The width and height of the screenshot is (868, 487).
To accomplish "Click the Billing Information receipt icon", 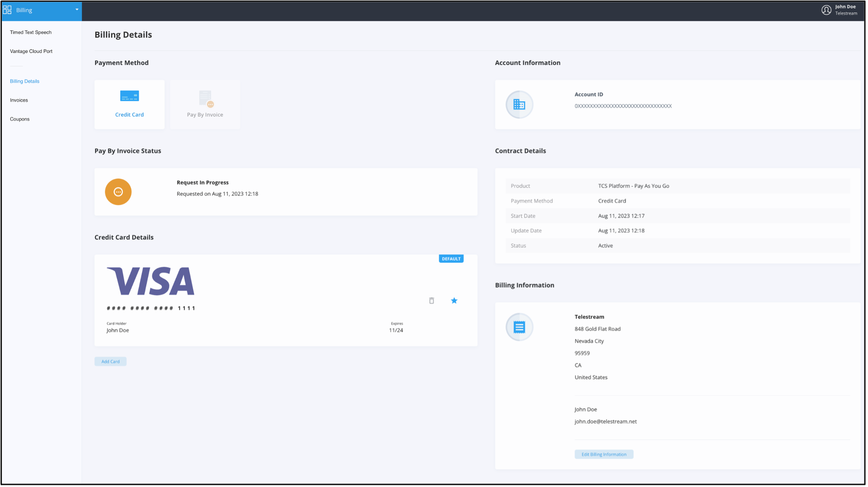I will (519, 327).
